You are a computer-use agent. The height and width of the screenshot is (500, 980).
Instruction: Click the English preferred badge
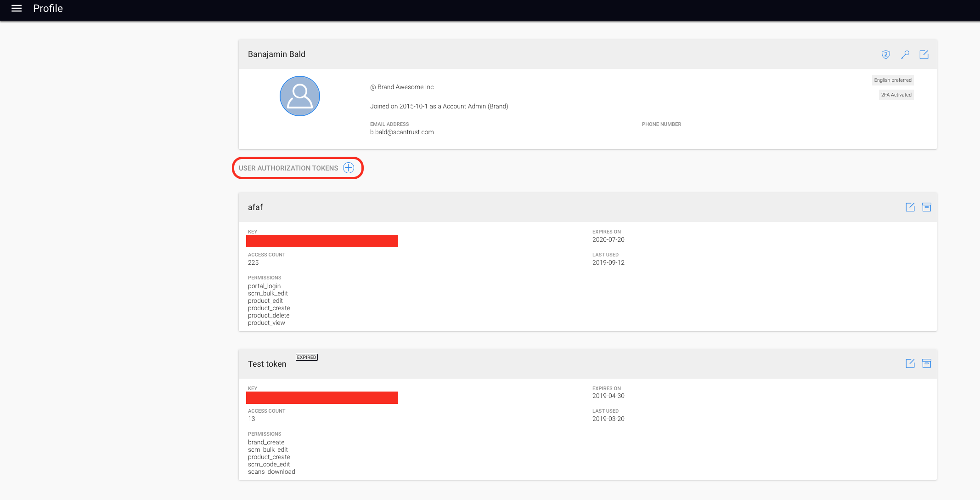893,80
